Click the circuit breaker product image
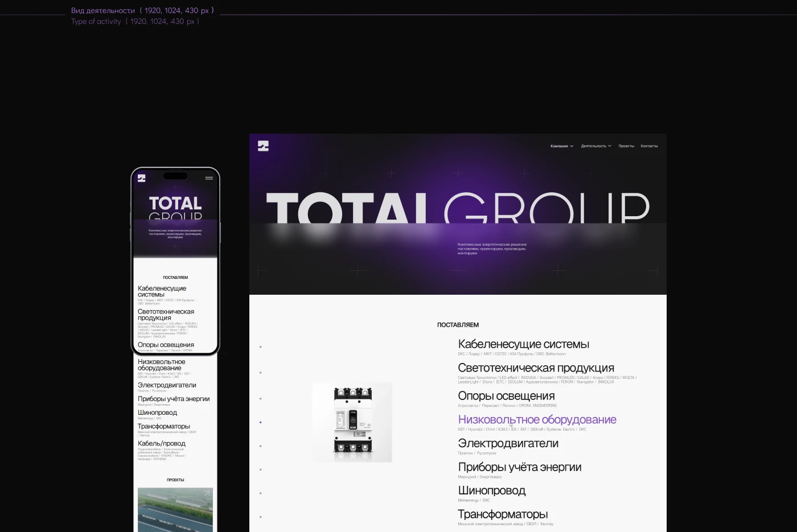 click(352, 422)
